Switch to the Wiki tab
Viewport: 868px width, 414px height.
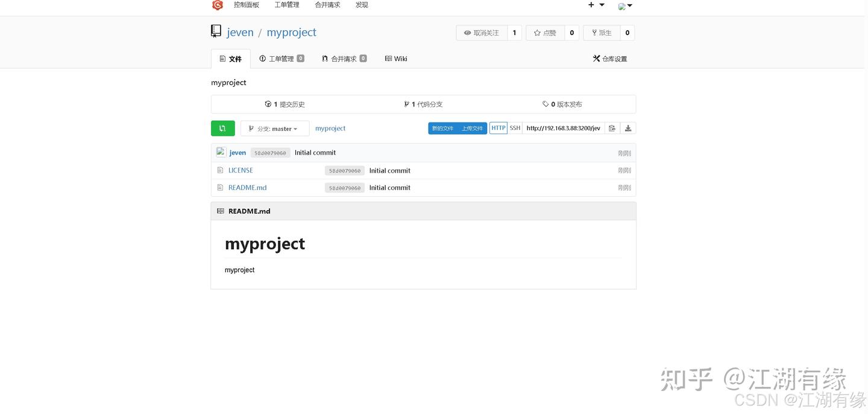[395, 59]
